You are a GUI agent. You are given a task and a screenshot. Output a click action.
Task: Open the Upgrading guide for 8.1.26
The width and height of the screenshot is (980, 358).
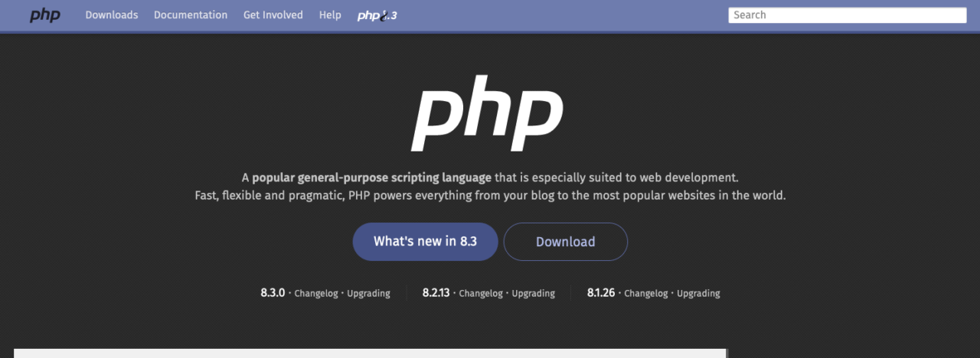point(698,293)
